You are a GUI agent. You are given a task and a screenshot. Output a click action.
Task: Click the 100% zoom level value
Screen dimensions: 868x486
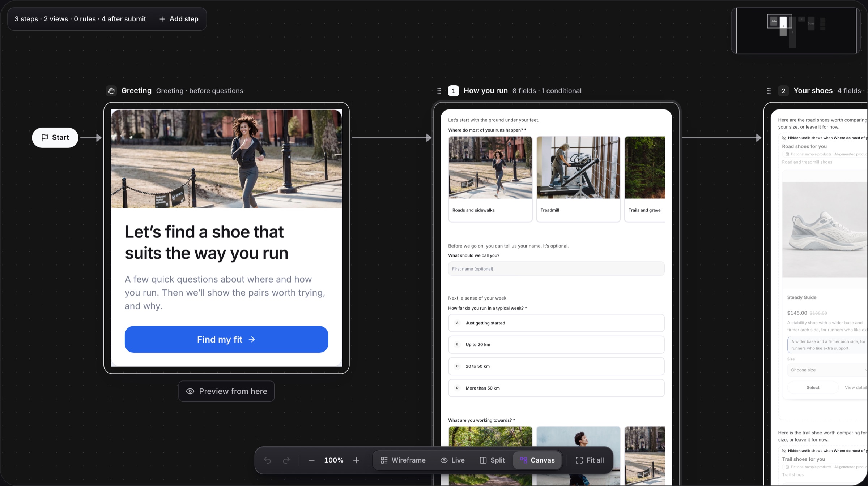[333, 460]
